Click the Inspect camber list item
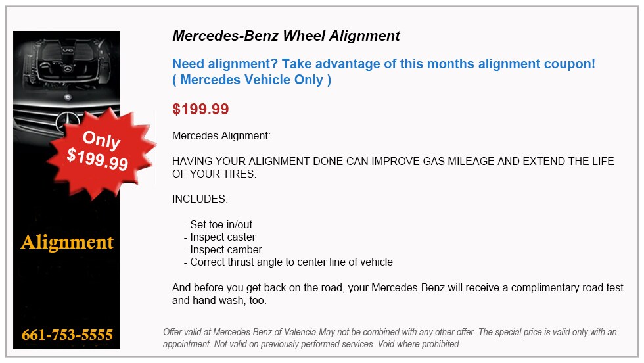 tap(223, 249)
